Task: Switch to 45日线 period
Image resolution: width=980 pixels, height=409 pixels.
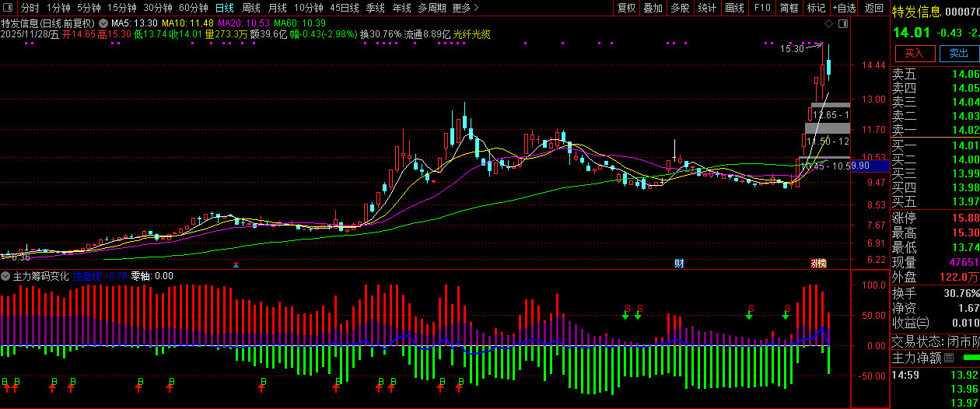Action: tap(345, 8)
